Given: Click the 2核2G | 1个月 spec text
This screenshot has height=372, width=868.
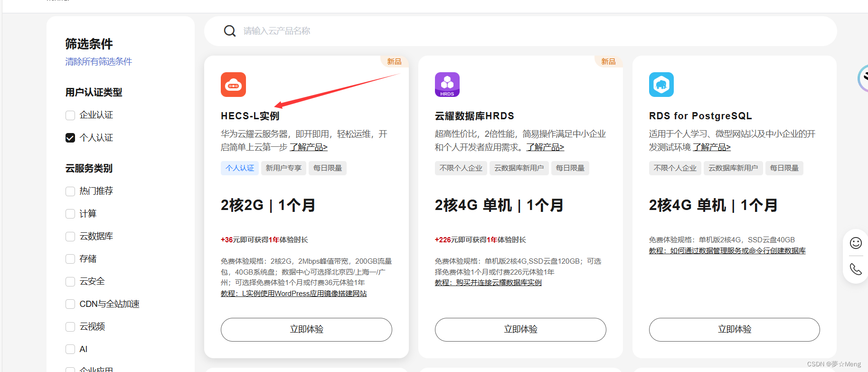Looking at the screenshot, I should coord(268,205).
